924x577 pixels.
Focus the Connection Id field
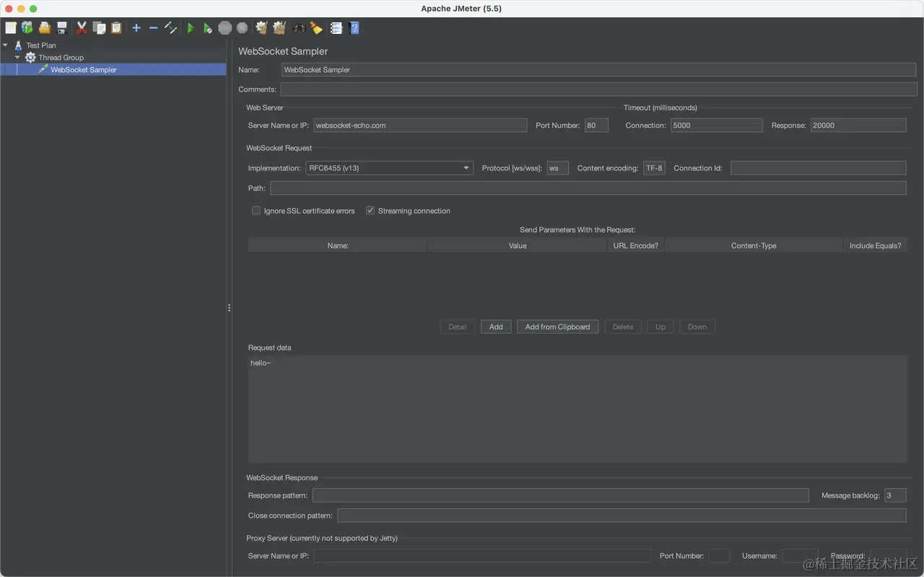tap(819, 168)
